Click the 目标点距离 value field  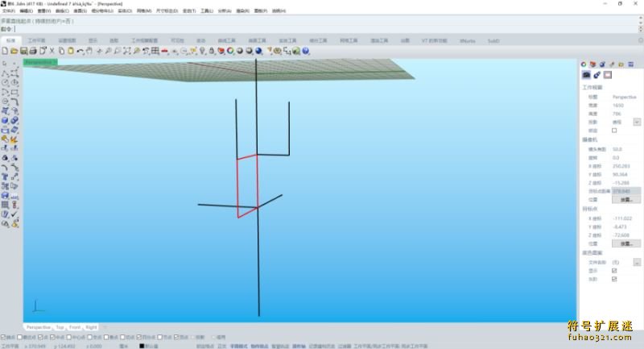625,191
